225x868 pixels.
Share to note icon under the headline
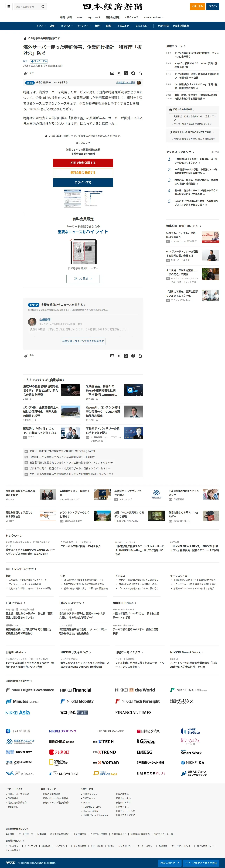coord(119,73)
